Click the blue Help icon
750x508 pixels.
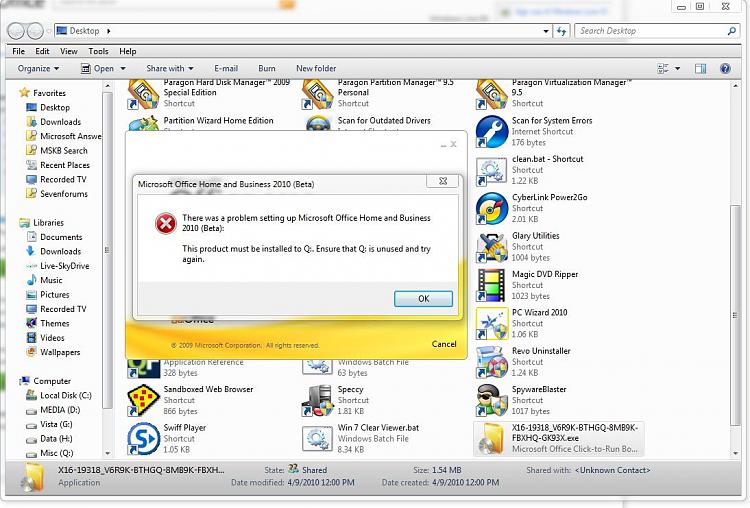[x=725, y=68]
